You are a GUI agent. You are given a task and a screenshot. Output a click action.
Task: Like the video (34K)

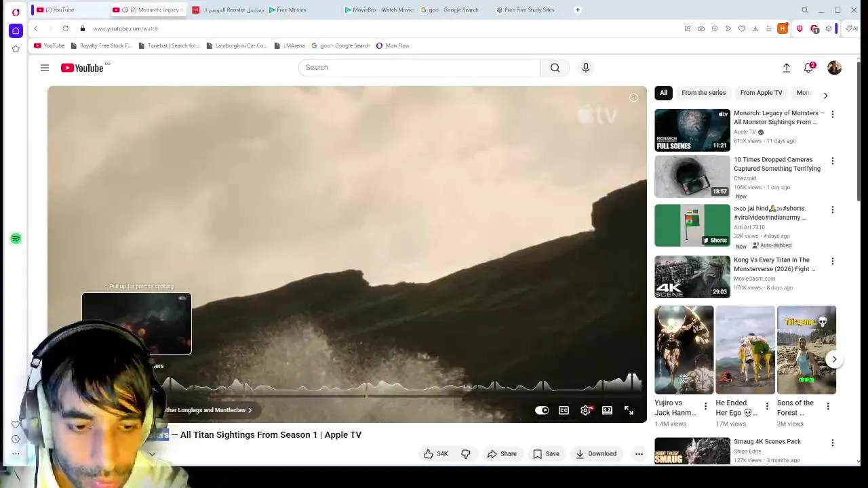436,454
